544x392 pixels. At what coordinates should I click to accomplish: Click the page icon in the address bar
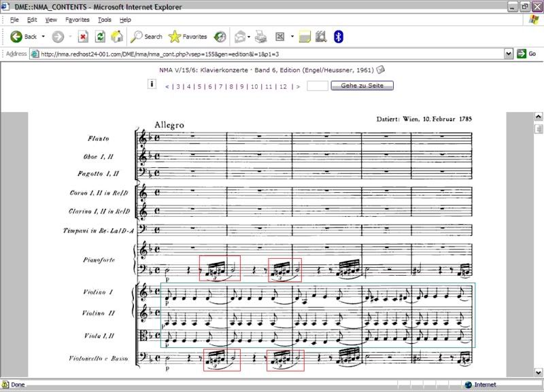click(x=35, y=54)
